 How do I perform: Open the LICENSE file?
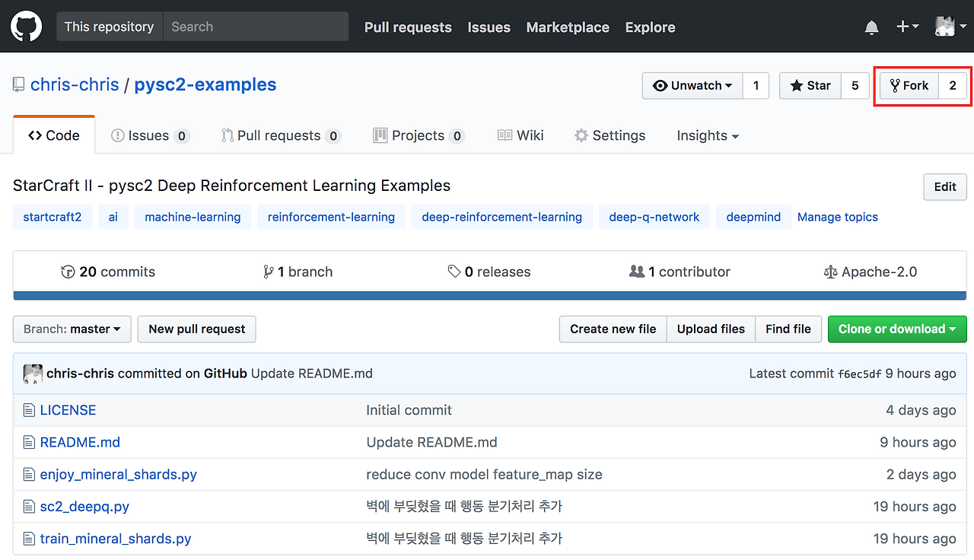[68, 410]
